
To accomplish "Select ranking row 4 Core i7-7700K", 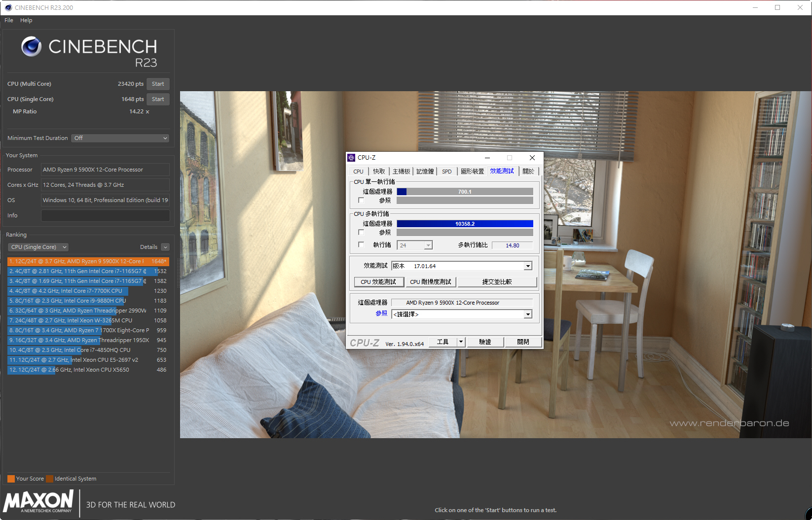I will (88, 291).
